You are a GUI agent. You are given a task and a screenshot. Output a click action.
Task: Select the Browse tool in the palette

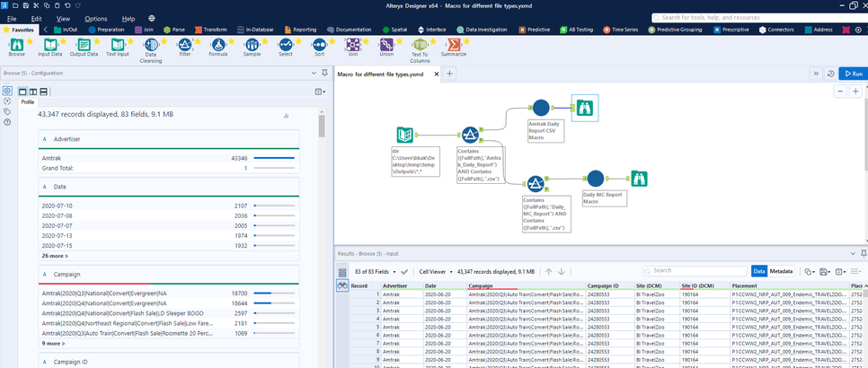coord(16,44)
